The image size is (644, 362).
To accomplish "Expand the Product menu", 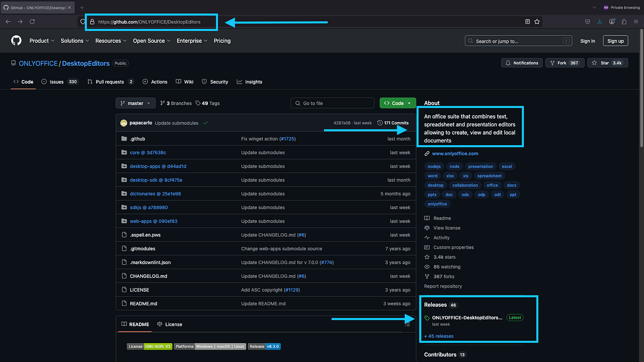I will (42, 41).
